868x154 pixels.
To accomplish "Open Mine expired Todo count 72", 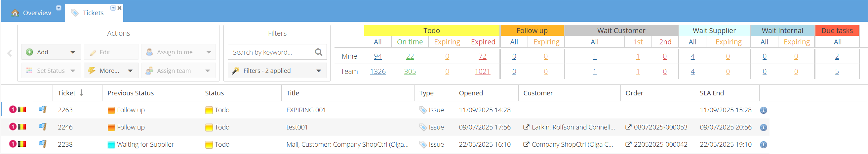I will point(482,56).
